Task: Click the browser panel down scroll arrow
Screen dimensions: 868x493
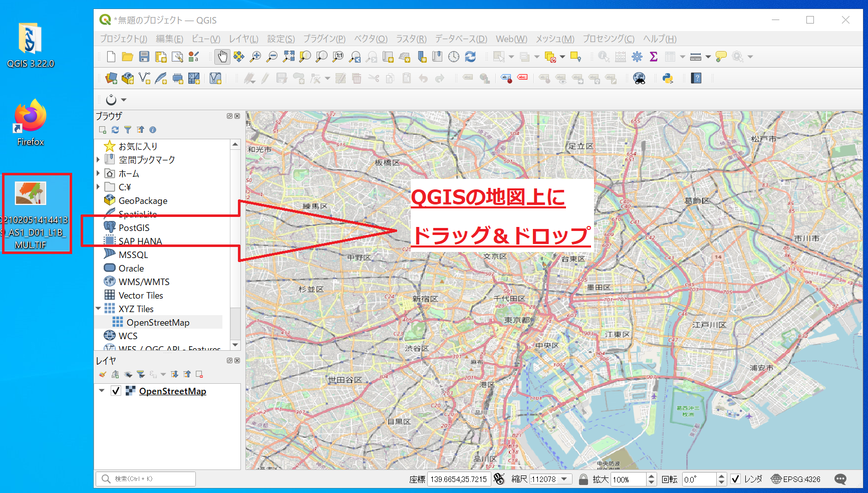Action: [x=235, y=345]
